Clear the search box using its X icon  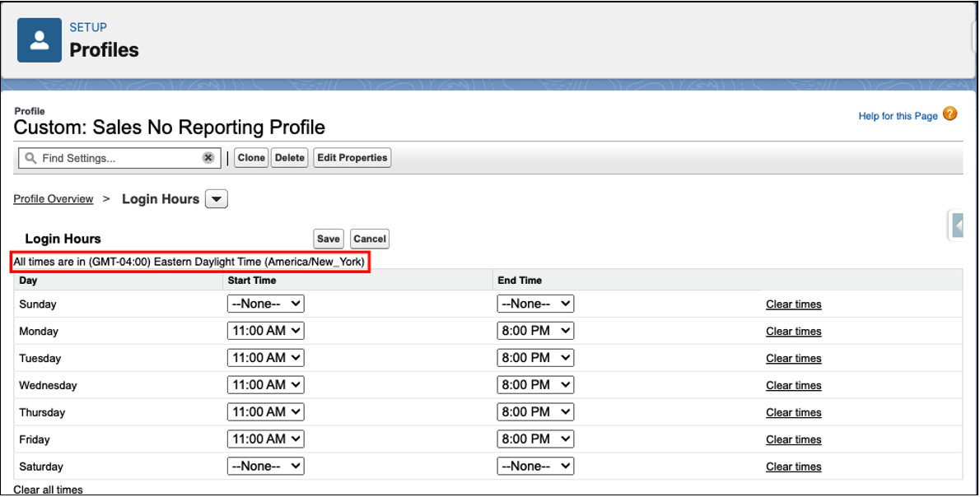208,157
